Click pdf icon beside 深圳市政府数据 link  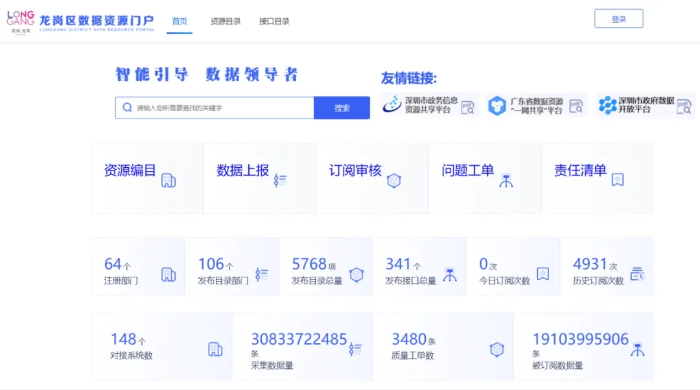click(x=683, y=106)
